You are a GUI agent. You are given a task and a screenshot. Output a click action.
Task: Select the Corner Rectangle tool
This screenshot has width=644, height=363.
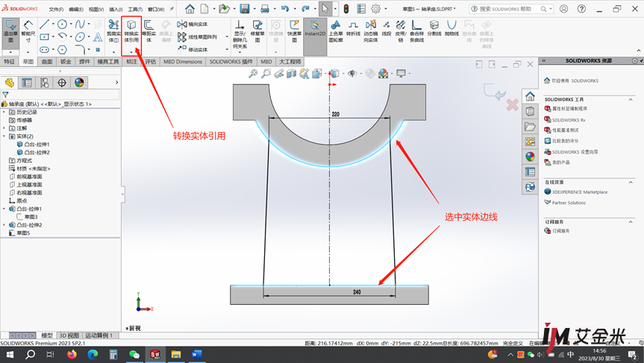(44, 37)
